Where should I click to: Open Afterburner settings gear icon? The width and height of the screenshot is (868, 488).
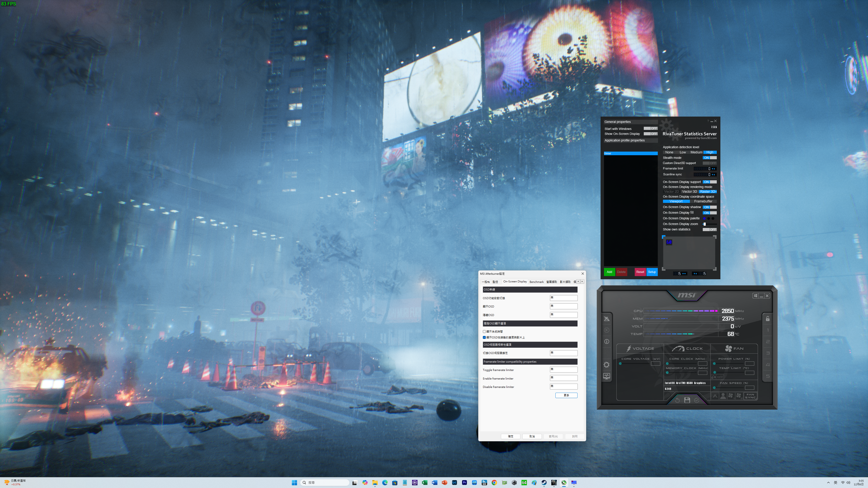coord(606,365)
